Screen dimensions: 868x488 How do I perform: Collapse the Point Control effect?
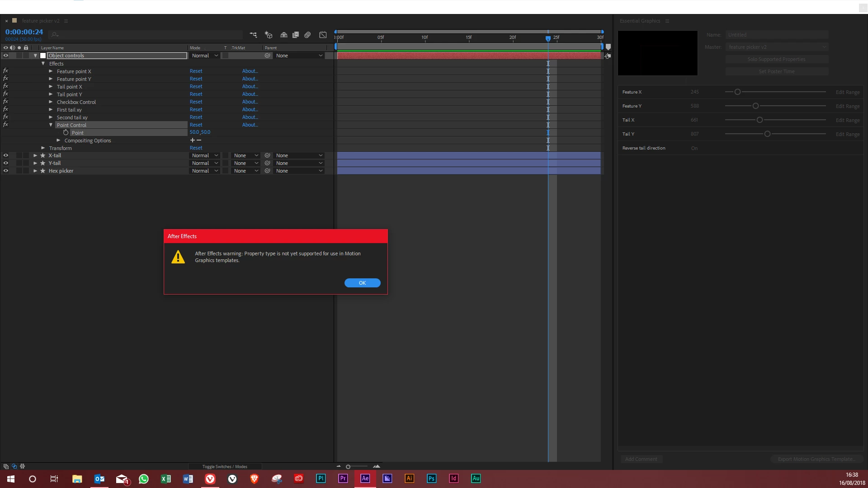pos(51,125)
